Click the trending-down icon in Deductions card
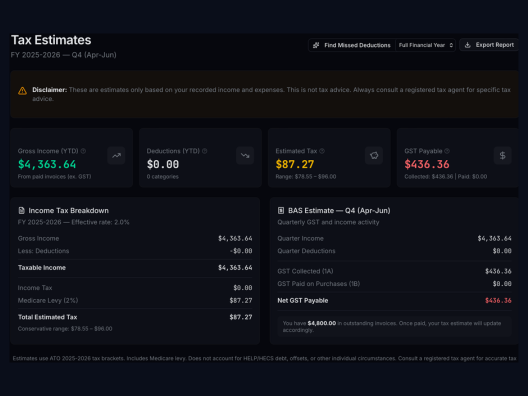Image resolution: width=528 pixels, height=396 pixels. pos(245,156)
